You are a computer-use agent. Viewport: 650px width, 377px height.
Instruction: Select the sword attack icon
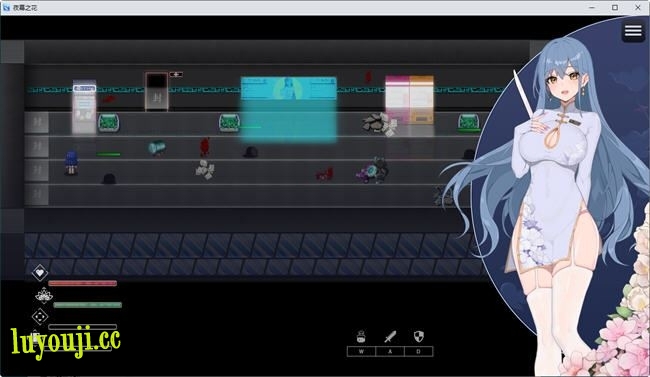(x=390, y=336)
